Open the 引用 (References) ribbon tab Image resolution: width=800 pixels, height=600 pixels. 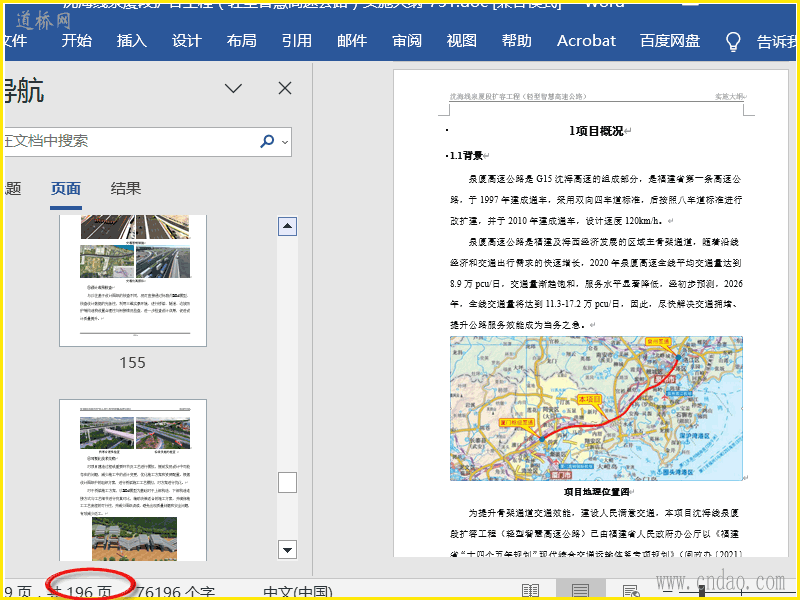click(296, 41)
